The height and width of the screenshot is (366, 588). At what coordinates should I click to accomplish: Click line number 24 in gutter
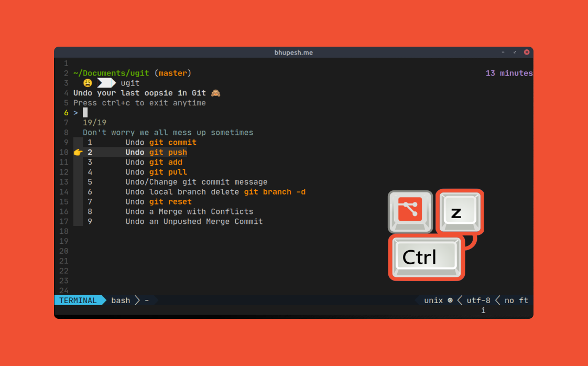point(64,290)
